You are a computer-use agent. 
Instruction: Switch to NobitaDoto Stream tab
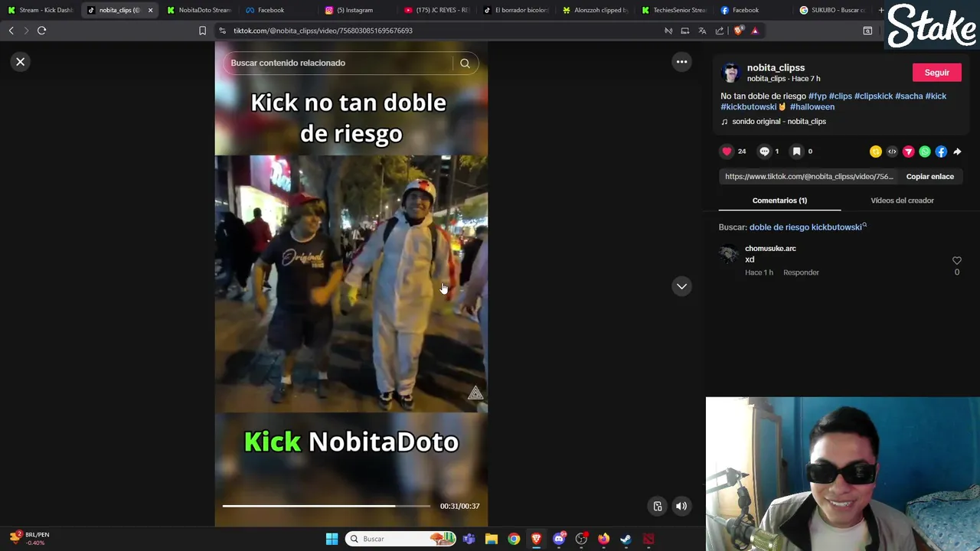point(199,10)
